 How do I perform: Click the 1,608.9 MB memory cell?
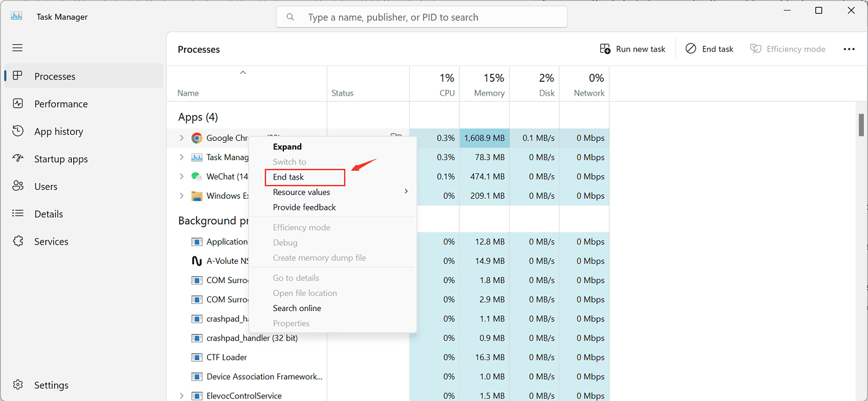(x=485, y=138)
